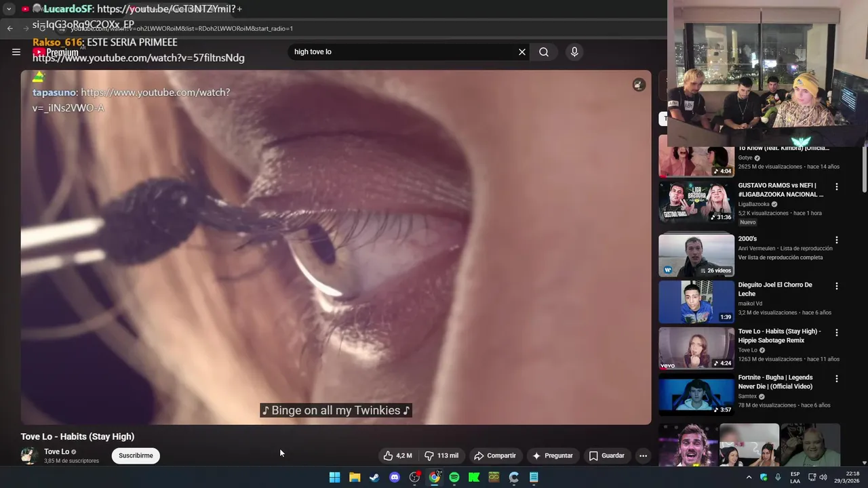The width and height of the screenshot is (868, 488).
Task: Click the taskbar volume speaker icon
Action: point(823,477)
